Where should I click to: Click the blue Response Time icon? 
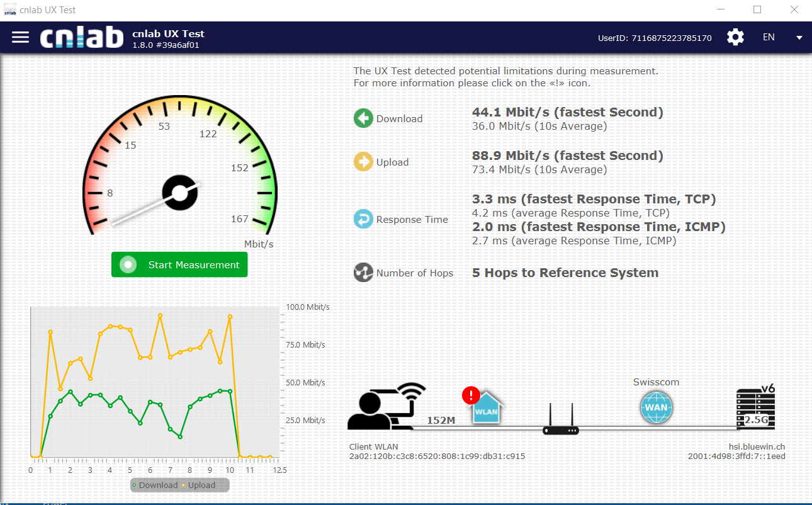click(x=363, y=219)
